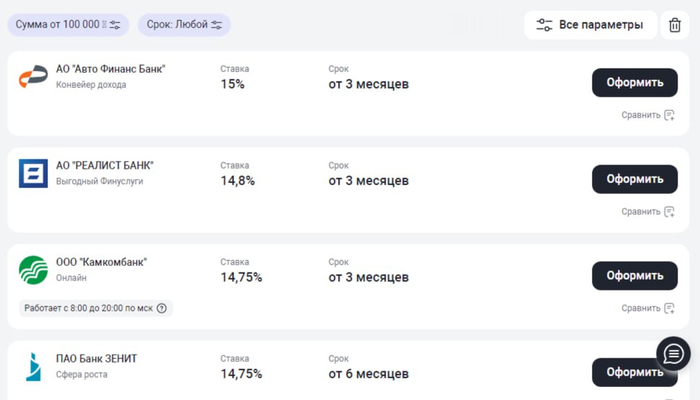Add Камкомбанк to comparison
This screenshot has height=400, width=700.
(x=648, y=308)
